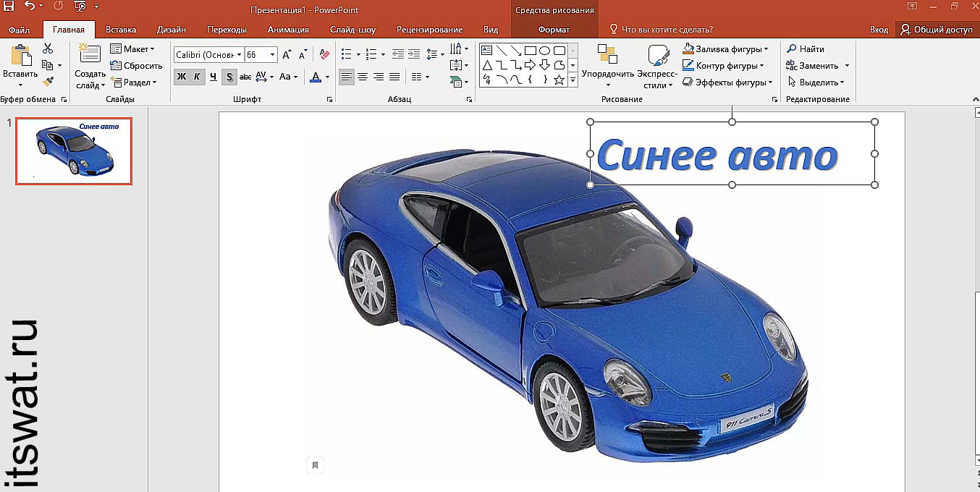Viewport: 980px width, 492px height.
Task: Click the Общий доступ share button
Action: tap(937, 30)
